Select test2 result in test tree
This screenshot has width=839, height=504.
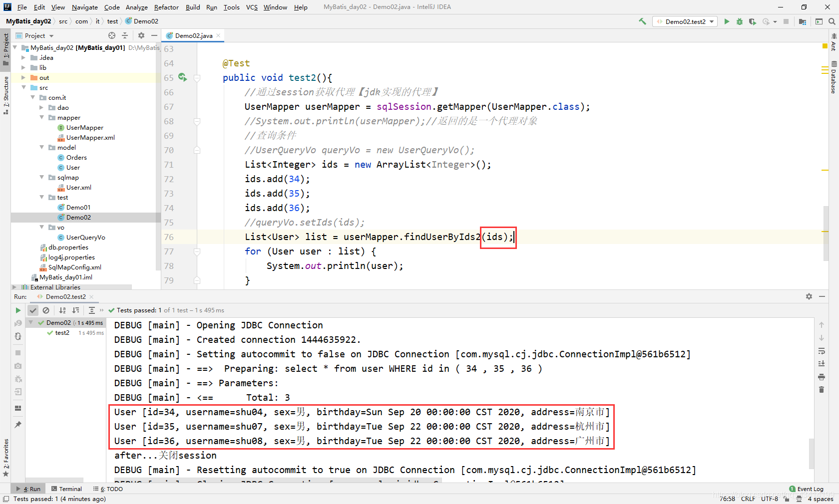tap(62, 333)
